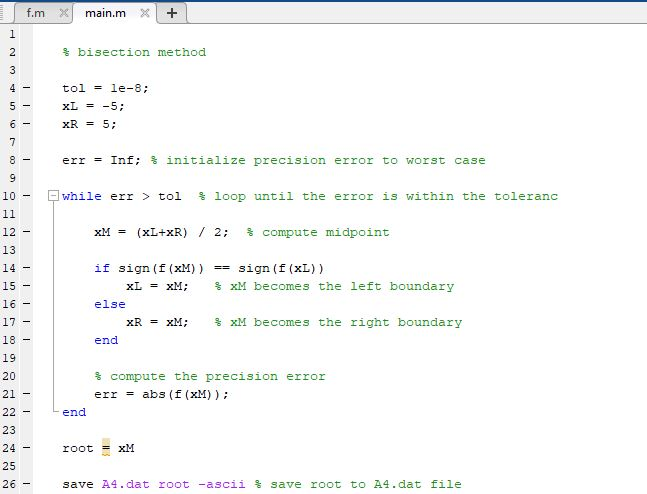Viewport: 647px width, 494px height.
Task: Click the 'else' keyword on line 16
Action: pos(110,304)
